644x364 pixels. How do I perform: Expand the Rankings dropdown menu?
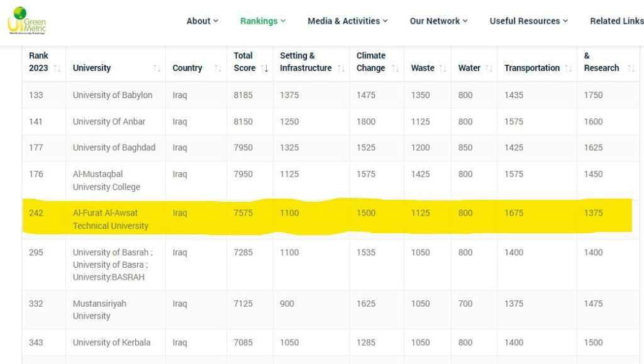pos(263,21)
